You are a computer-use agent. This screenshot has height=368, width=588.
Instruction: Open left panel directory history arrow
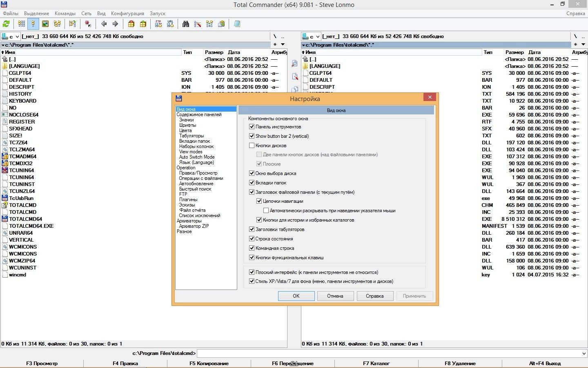coord(283,45)
